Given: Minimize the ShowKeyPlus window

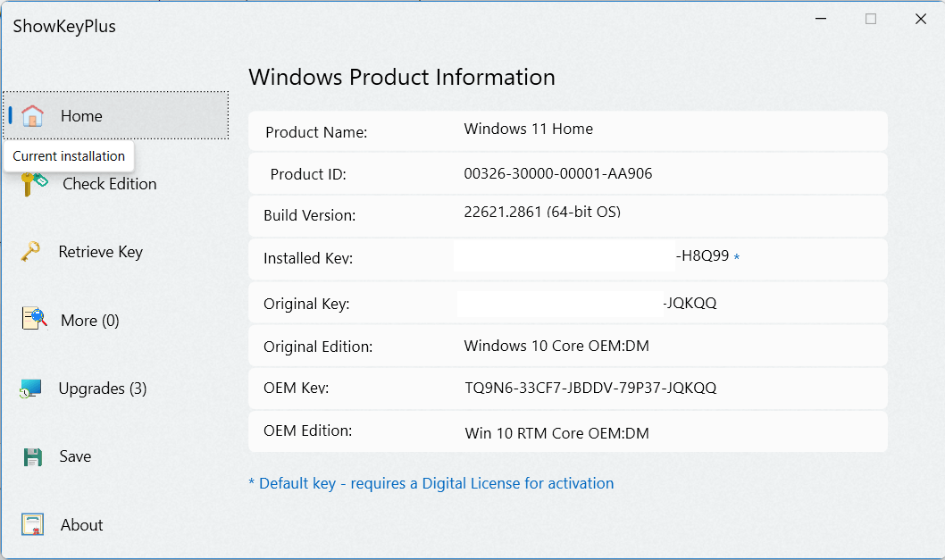Looking at the screenshot, I should (x=821, y=19).
